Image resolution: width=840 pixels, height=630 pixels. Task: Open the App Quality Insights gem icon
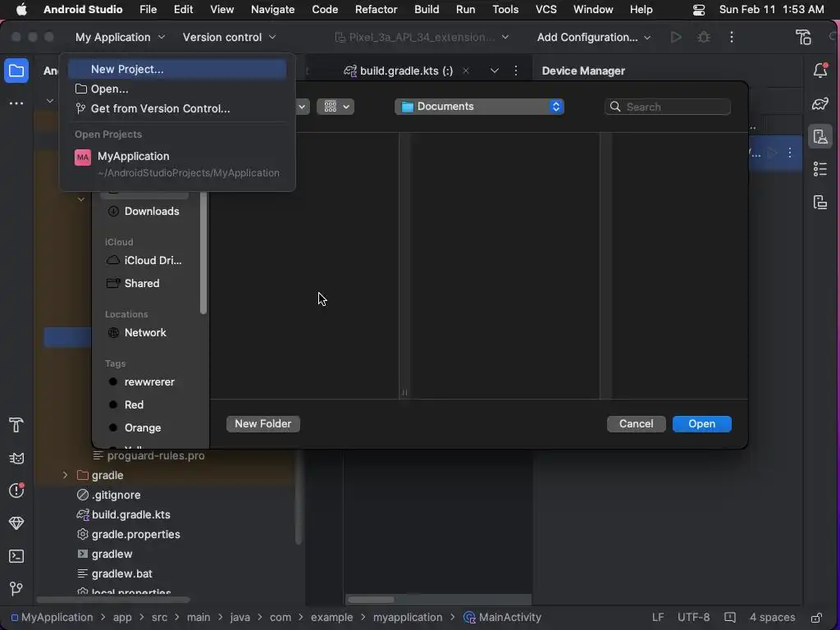pos(16,523)
